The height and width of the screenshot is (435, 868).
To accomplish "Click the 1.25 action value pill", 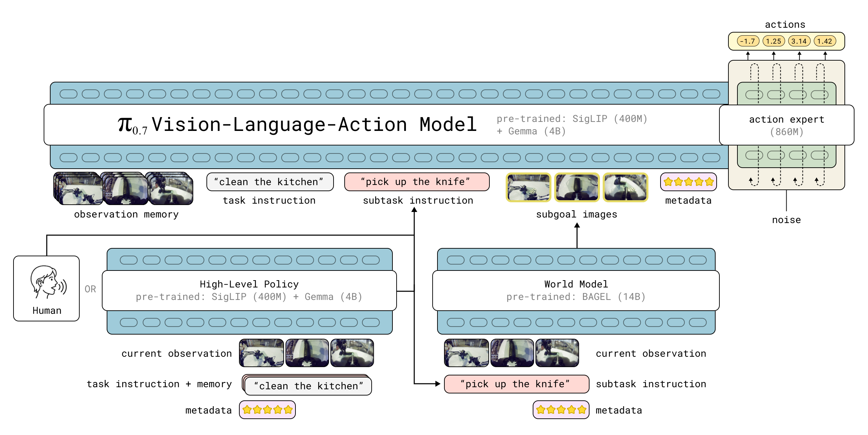I will click(x=773, y=41).
